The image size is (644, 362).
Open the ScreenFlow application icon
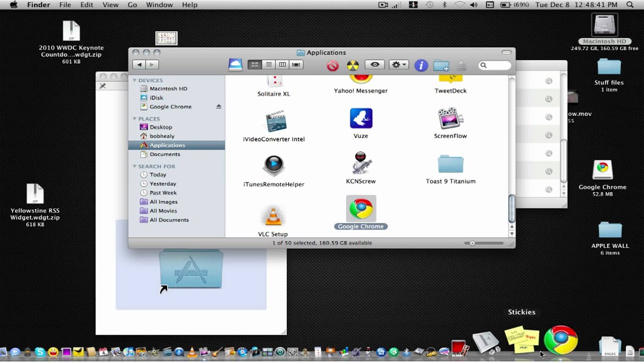(x=450, y=119)
